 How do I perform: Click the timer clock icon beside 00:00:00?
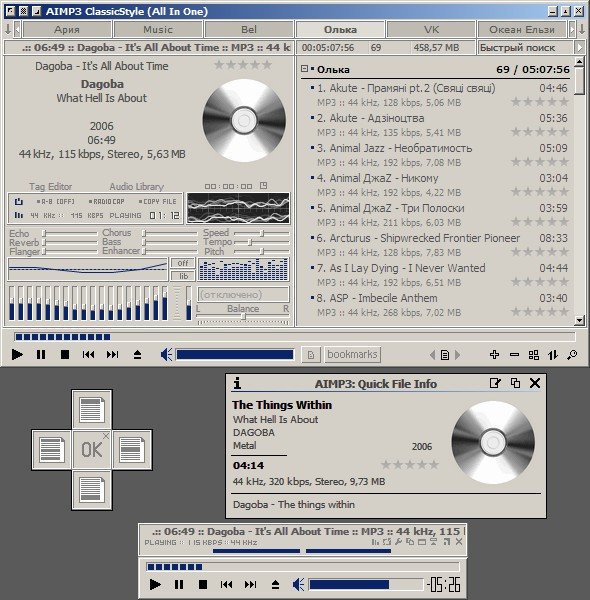pos(263,186)
